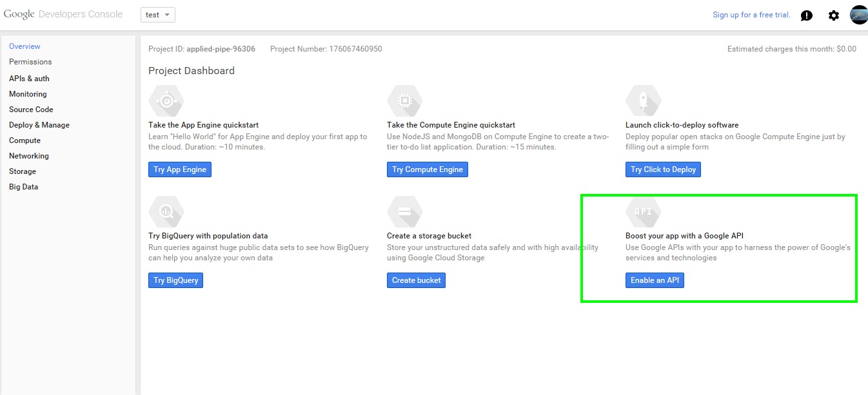Click the Compute Engine chip hexagon icon

pos(405,101)
